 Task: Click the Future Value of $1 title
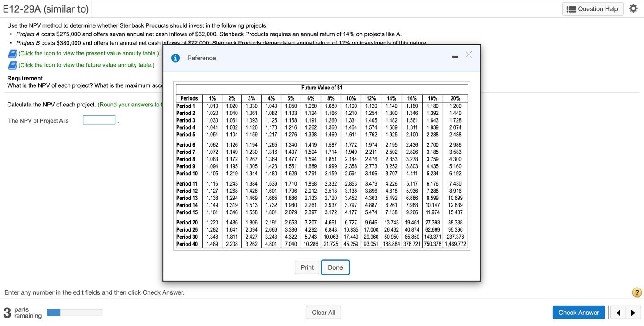point(322,88)
